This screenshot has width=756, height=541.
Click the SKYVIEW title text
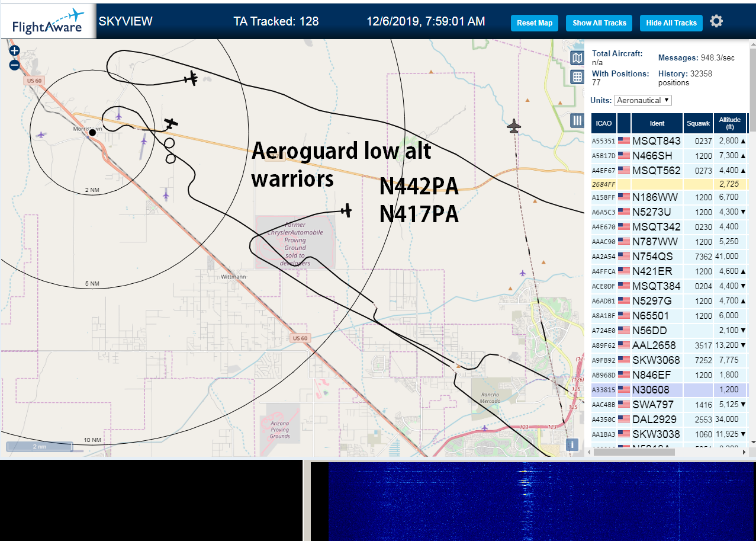(x=126, y=21)
